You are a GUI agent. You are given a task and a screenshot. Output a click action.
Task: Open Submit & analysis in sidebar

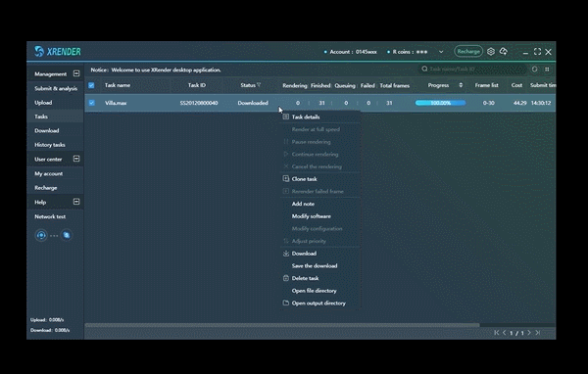(x=56, y=88)
